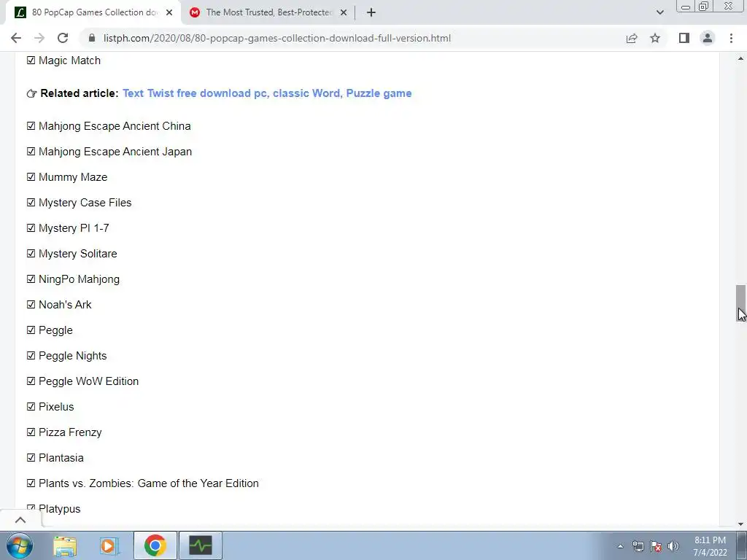The height and width of the screenshot is (560, 747).
Task: Open Text Twist free download related article
Action: (267, 93)
